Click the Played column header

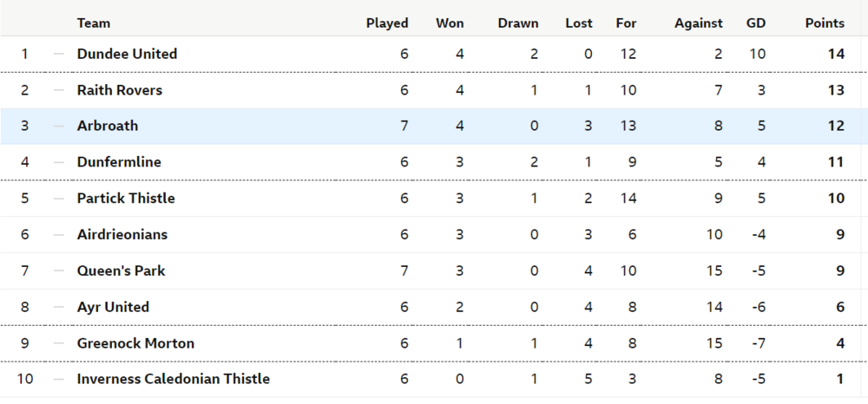click(x=387, y=23)
